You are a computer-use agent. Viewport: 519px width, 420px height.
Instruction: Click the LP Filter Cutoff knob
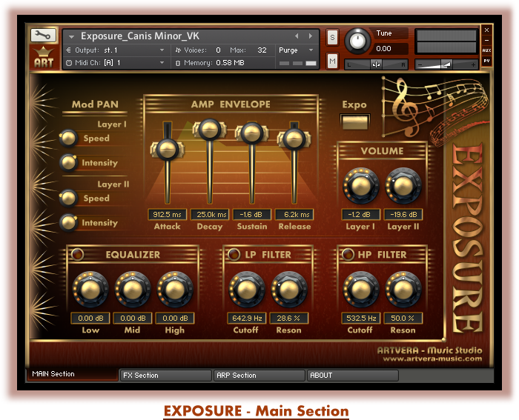coord(246,290)
